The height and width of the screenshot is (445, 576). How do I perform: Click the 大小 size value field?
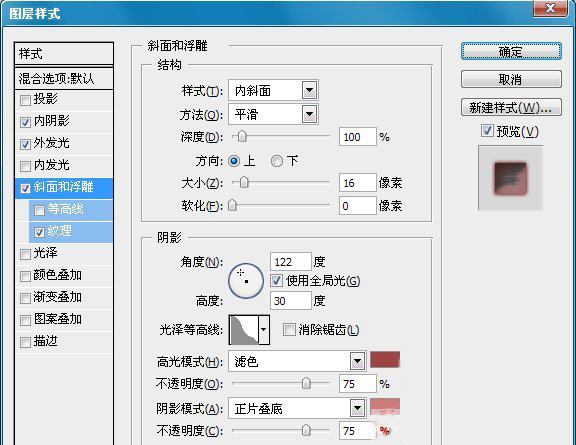[358, 183]
